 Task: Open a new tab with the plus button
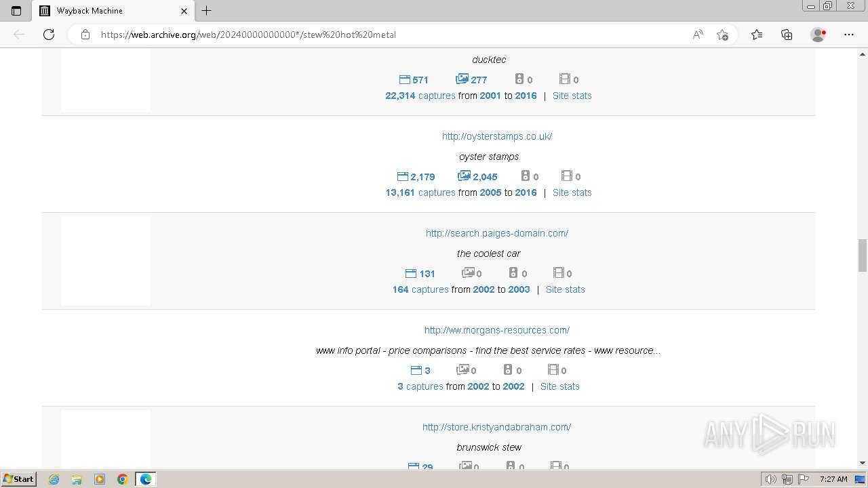pyautogui.click(x=207, y=11)
